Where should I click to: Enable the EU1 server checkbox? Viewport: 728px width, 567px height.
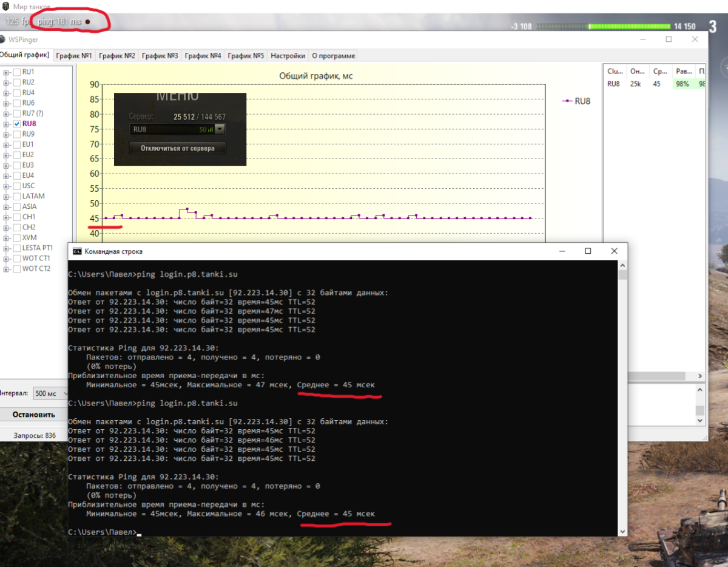point(16,144)
